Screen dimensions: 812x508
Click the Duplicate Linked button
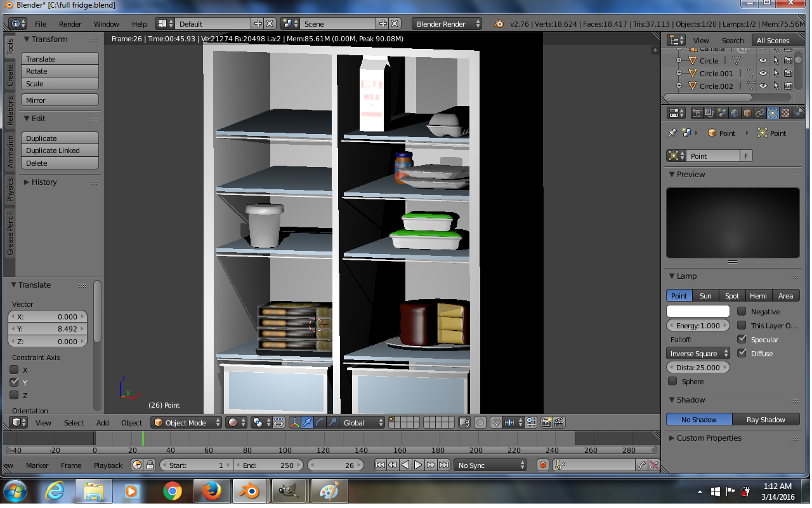pos(60,150)
